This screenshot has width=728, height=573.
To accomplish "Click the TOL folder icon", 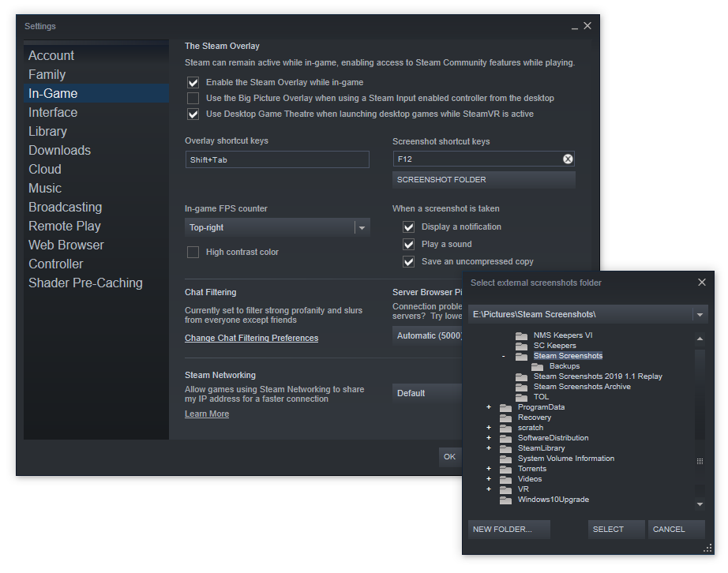I will (521, 397).
